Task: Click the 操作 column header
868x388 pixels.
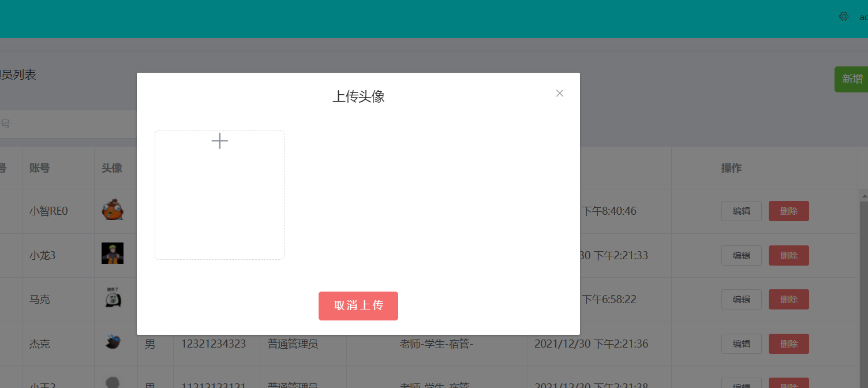Action: pos(731,167)
